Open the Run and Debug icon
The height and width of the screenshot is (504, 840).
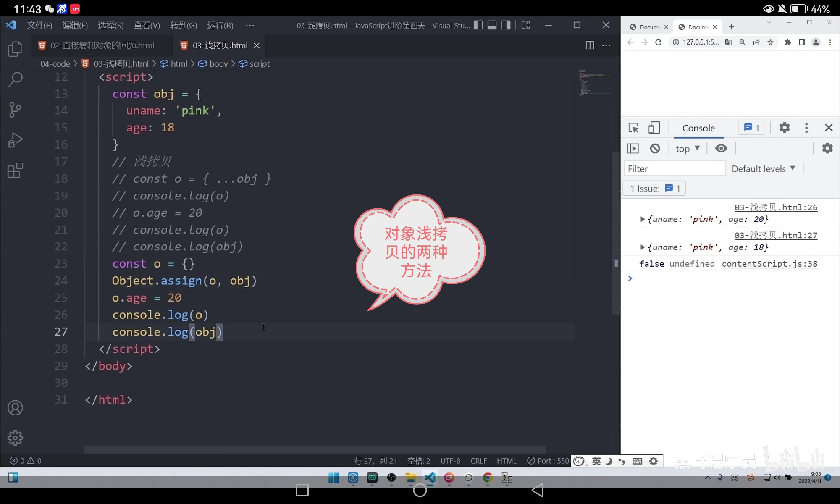pos(15,140)
